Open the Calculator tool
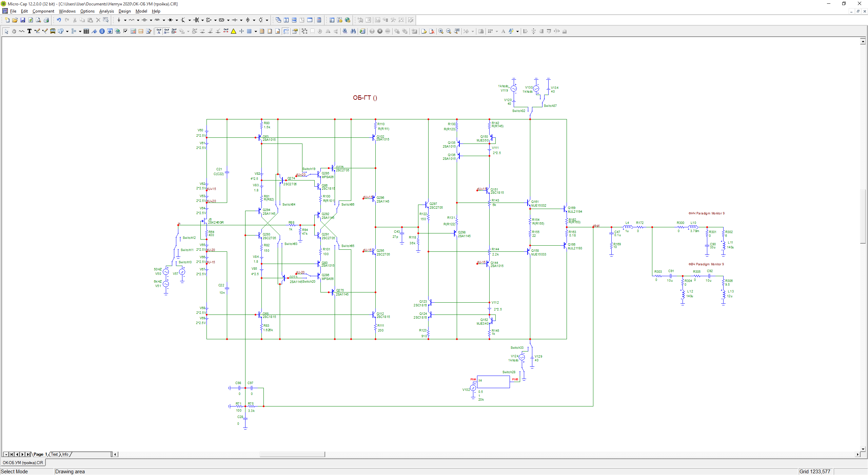The width and height of the screenshot is (868, 475). [x=319, y=20]
